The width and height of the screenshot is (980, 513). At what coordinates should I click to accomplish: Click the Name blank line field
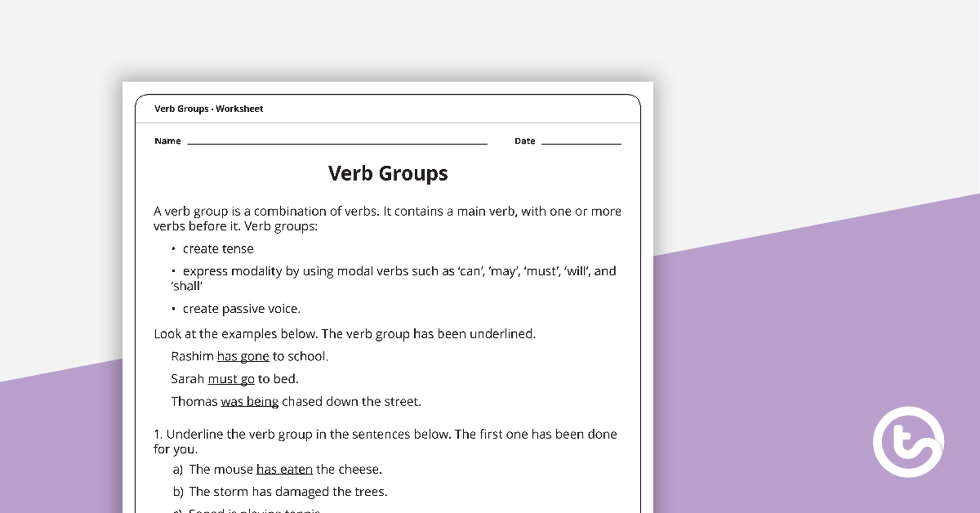click(337, 142)
